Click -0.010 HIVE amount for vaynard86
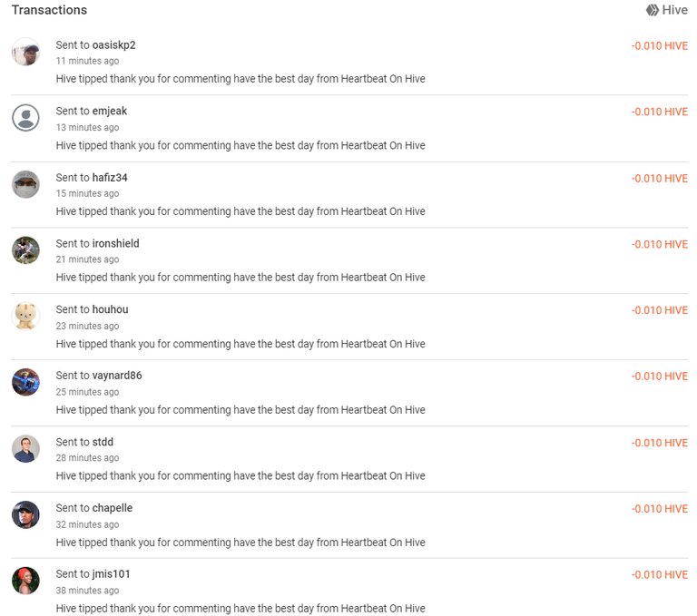 click(660, 376)
